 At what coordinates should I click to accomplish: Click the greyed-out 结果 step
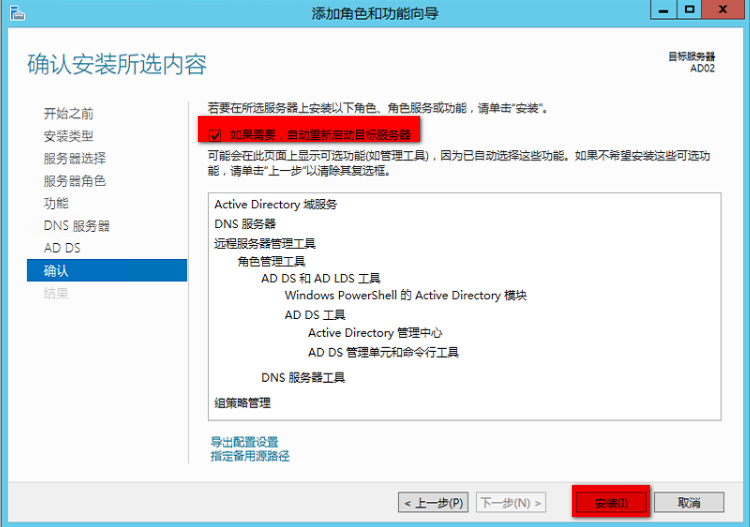pyautogui.click(x=56, y=293)
